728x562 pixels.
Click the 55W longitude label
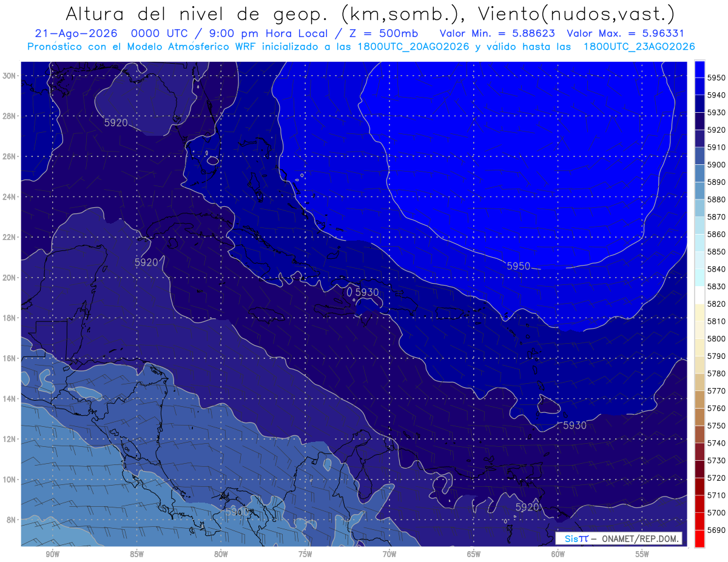click(x=642, y=554)
